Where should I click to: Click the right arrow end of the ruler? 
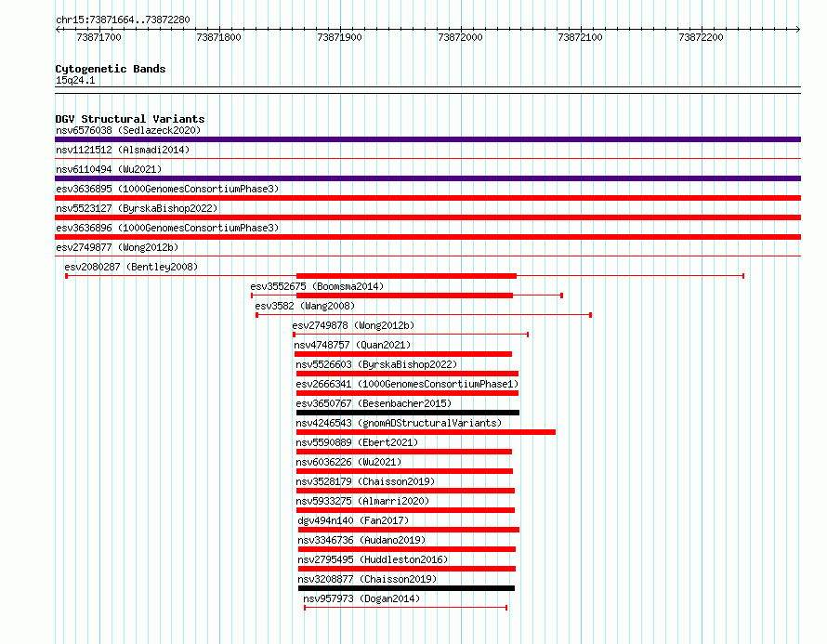[798, 30]
